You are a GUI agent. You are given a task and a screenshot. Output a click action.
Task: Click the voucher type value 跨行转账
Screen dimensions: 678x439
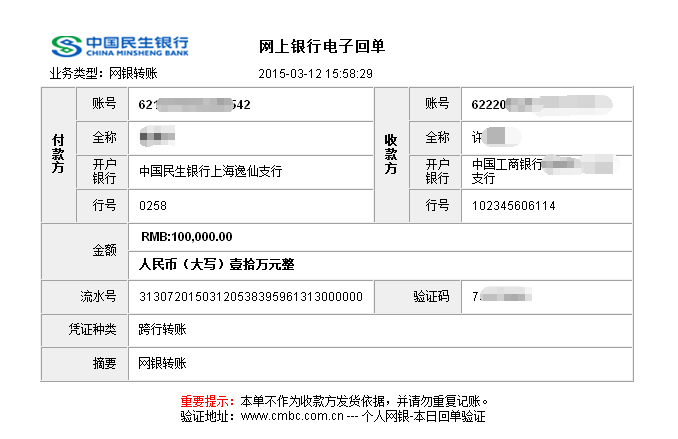[162, 330]
